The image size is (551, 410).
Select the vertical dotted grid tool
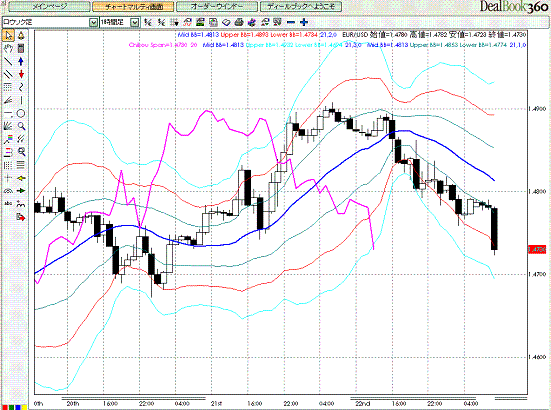tap(8, 165)
